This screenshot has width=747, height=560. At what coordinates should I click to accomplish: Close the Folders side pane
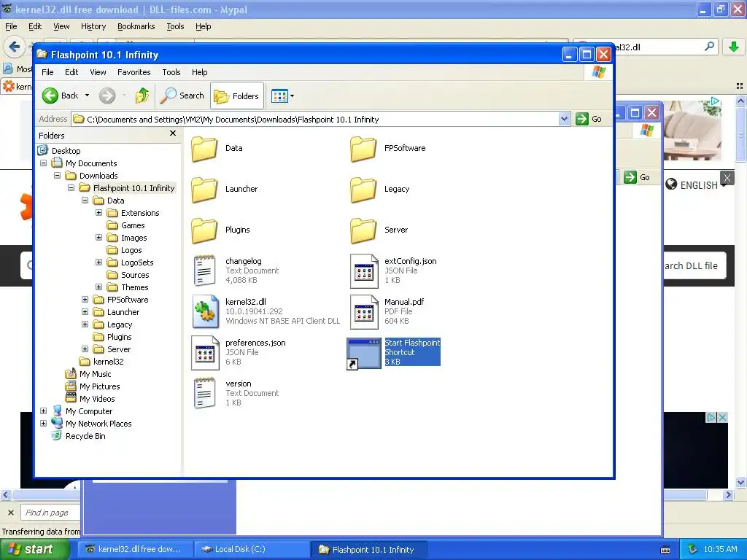173,134
